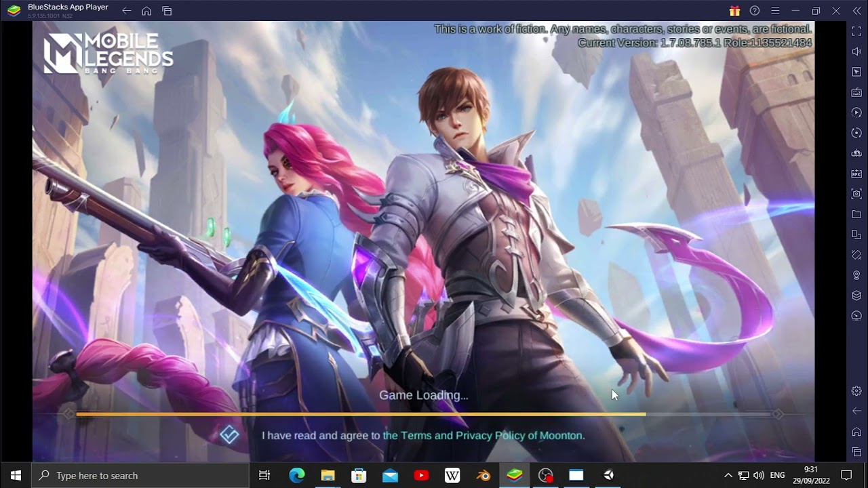This screenshot has height=488, width=868.
Task: Show hidden system tray icons
Action: tap(728, 475)
